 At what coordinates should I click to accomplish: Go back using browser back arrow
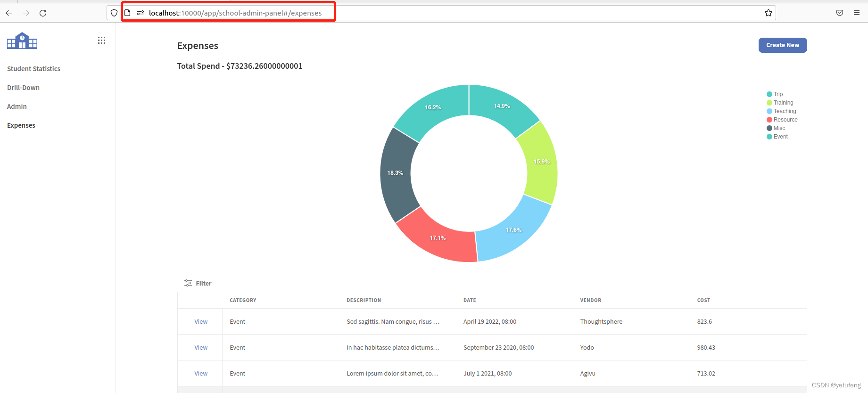(x=9, y=13)
